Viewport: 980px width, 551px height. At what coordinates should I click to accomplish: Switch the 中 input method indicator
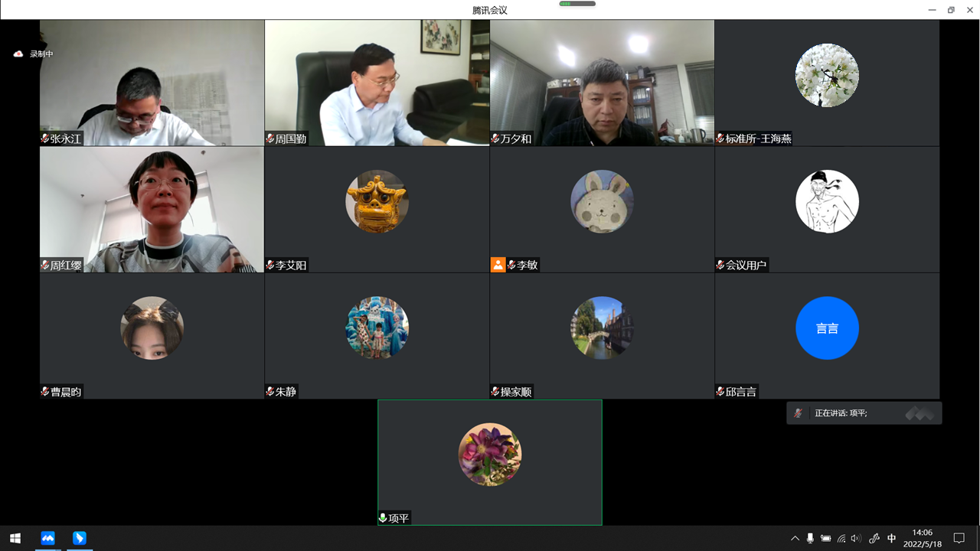[891, 538]
